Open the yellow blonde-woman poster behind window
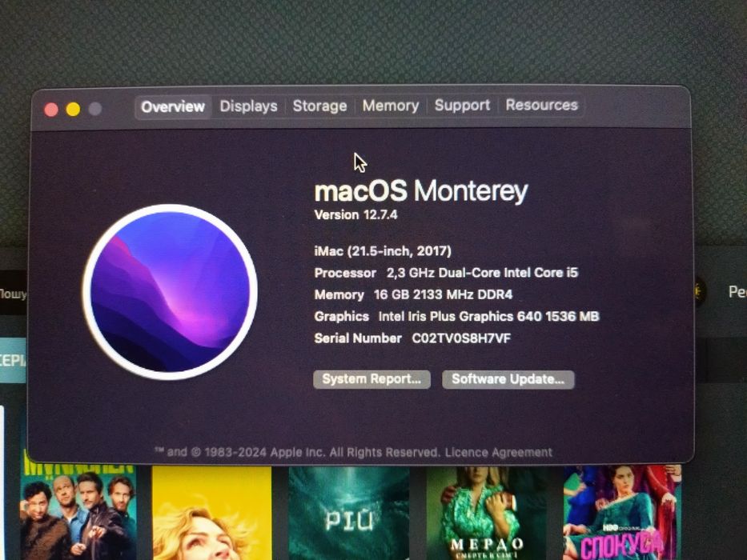Viewport: 747px width, 560px height. click(x=211, y=513)
